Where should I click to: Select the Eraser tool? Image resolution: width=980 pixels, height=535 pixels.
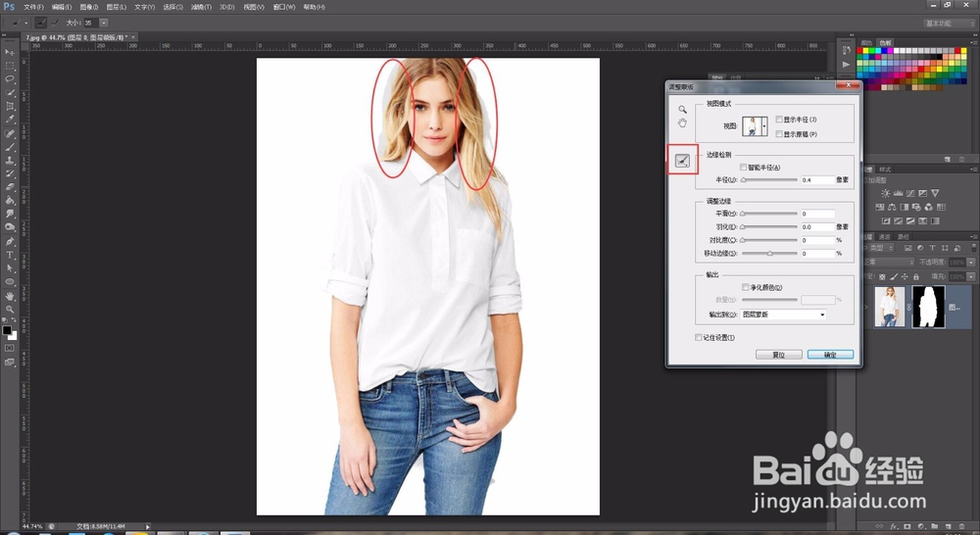pos(10,187)
